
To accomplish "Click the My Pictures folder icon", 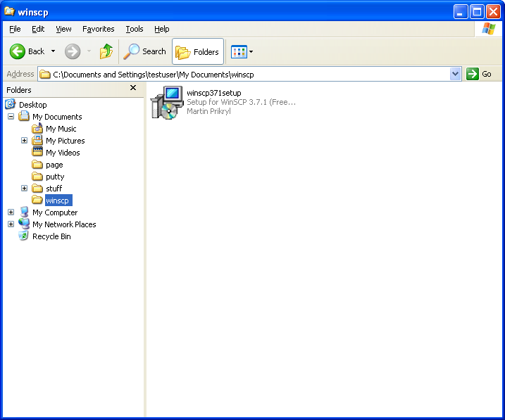I will click(37, 140).
